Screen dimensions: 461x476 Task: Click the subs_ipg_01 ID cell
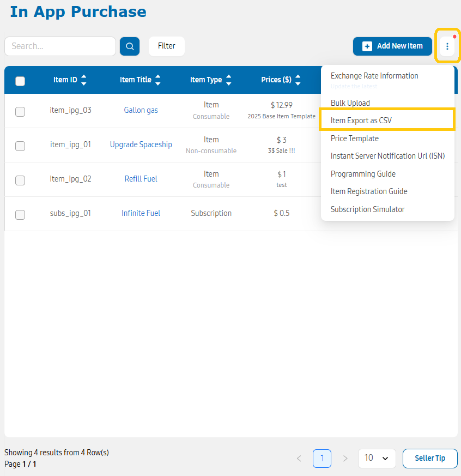70,213
